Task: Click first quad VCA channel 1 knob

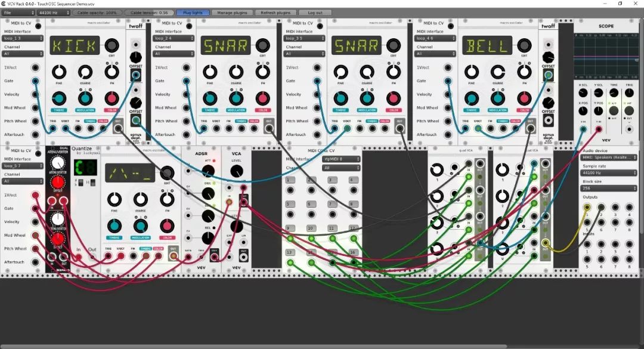Action: [x=436, y=169]
